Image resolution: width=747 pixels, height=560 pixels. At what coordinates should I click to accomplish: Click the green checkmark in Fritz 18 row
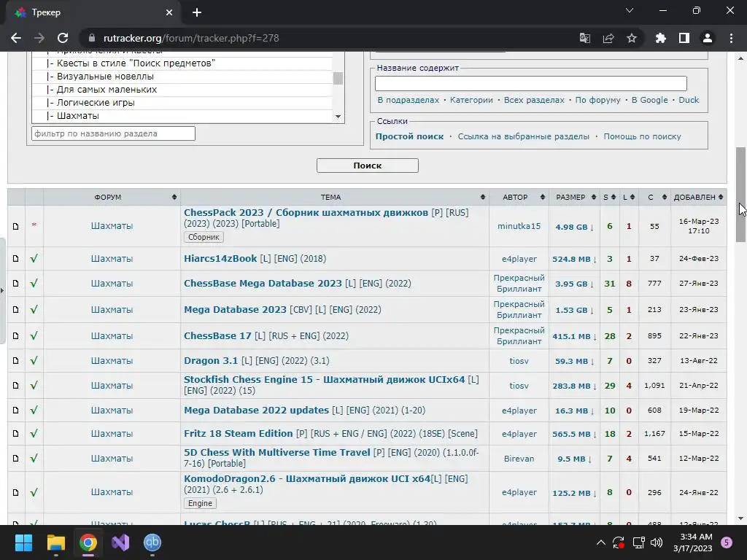coord(34,433)
